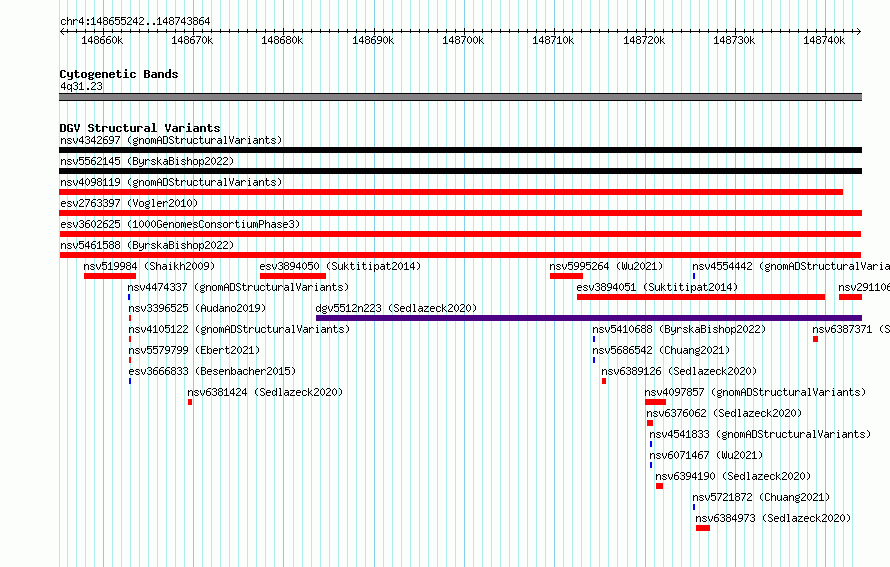The height and width of the screenshot is (567, 890).
Task: Select the red nsv519984 variant bar
Action: click(x=110, y=276)
